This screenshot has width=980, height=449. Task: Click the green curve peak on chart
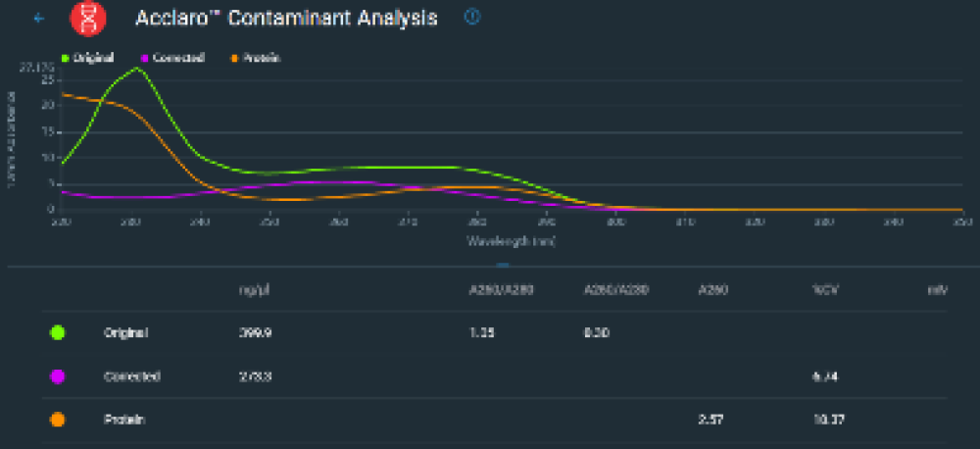135,69
